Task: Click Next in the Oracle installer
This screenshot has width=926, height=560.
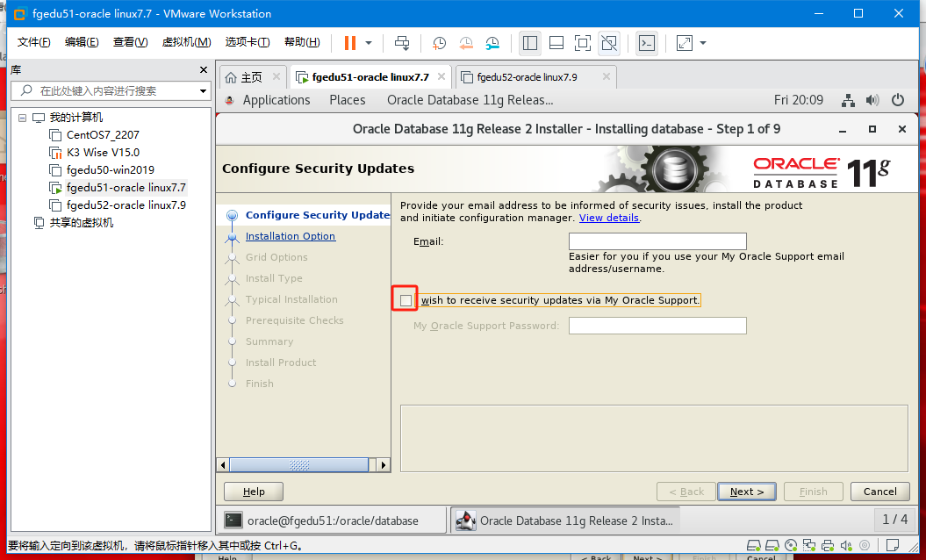Action: [x=746, y=492]
